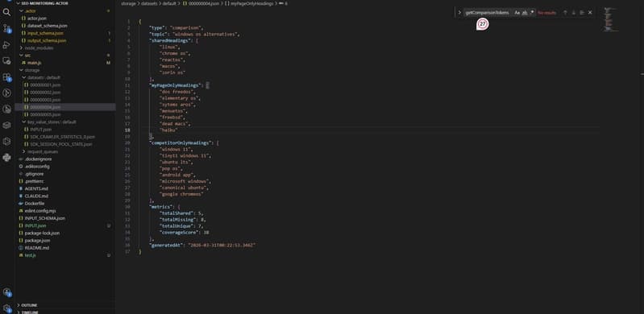The image size is (644, 314).
Task: Open AGENTS.md file
Action: 36,188
